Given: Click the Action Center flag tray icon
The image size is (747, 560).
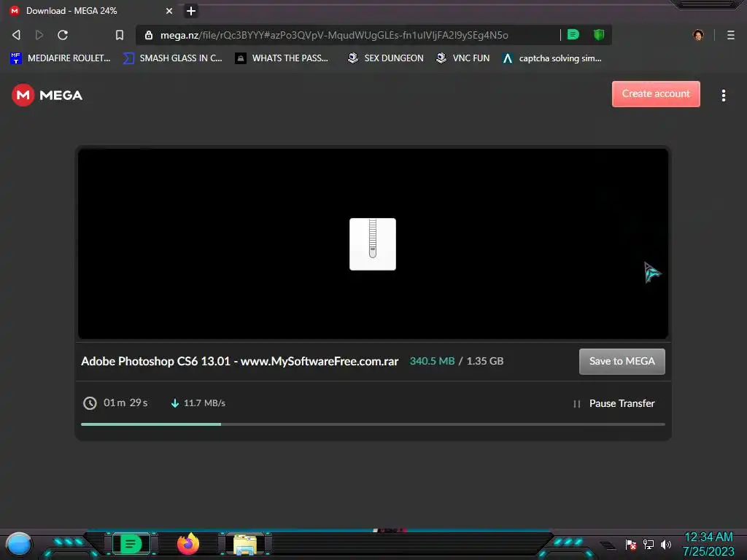Looking at the screenshot, I should 631,544.
